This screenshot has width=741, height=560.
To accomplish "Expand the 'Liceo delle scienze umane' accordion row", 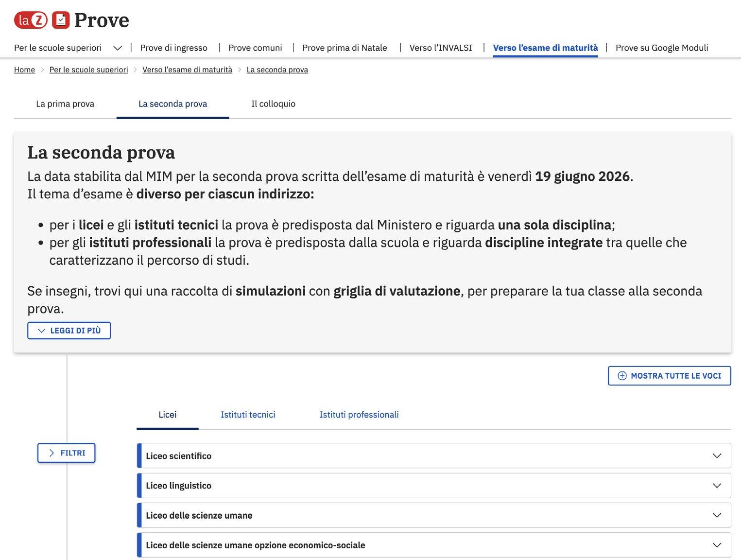I will pos(434,515).
